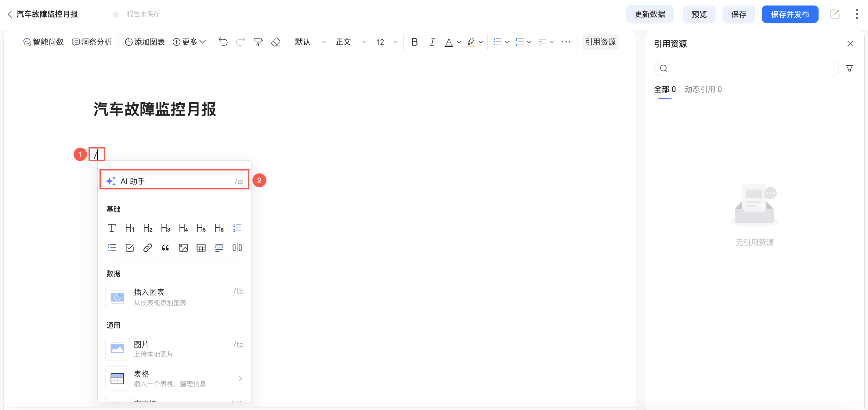Image resolution: width=868 pixels, height=410 pixels.
Task: Click 添加图表 add chart
Action: point(145,42)
